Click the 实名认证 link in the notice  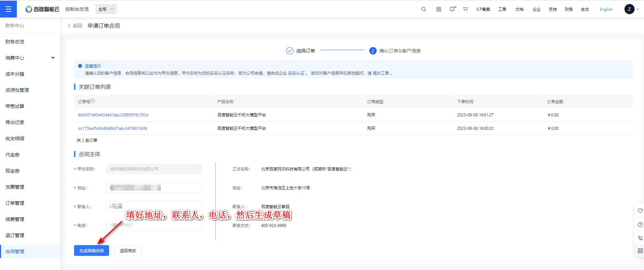tap(296, 73)
